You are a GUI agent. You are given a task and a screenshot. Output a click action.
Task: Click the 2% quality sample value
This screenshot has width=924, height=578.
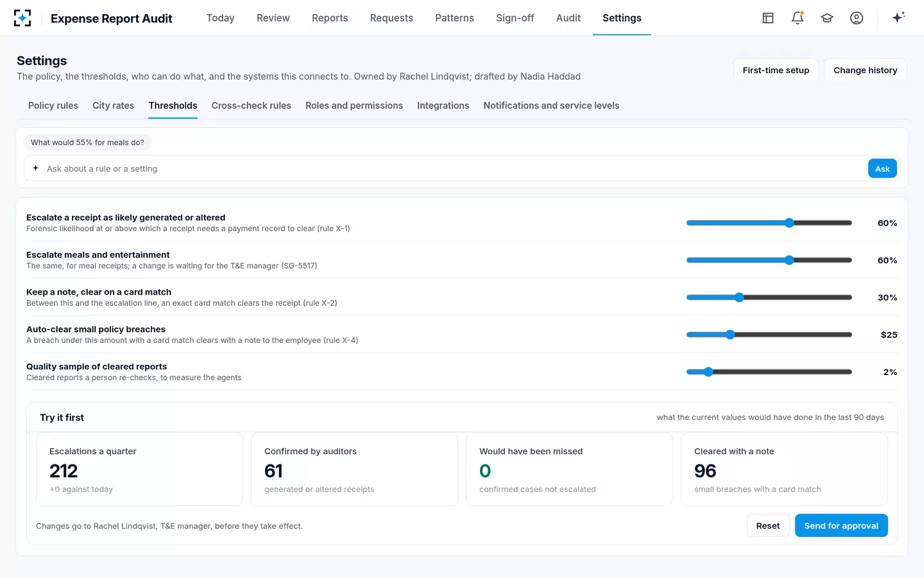(x=890, y=372)
